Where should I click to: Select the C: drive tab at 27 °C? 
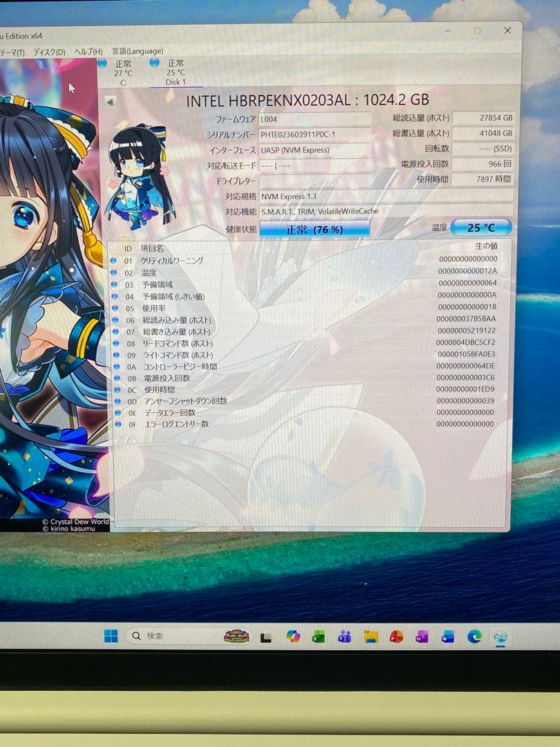click(x=123, y=73)
